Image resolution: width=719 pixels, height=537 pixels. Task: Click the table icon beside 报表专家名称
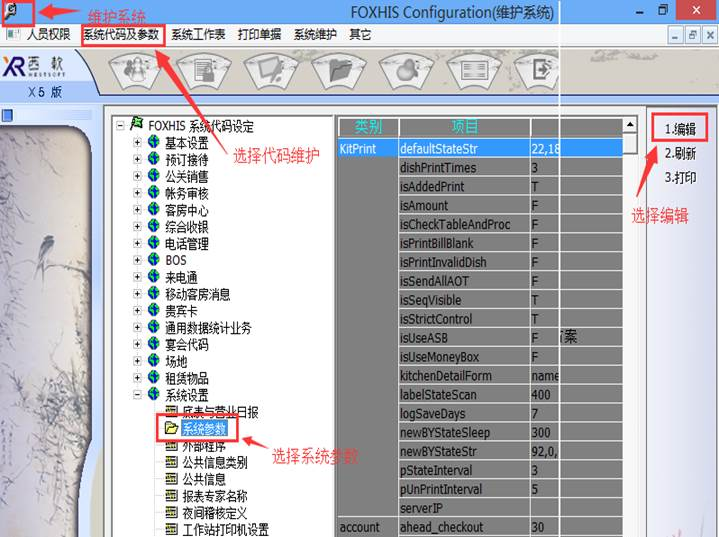click(171, 495)
